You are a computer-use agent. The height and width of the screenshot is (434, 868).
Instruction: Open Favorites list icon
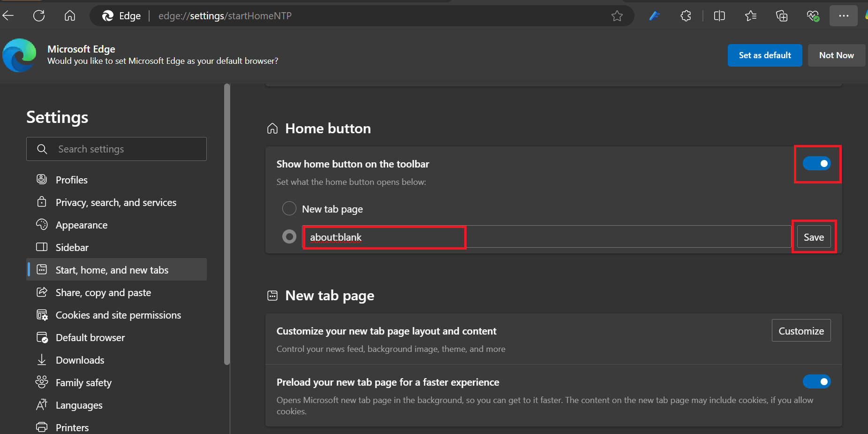750,16
